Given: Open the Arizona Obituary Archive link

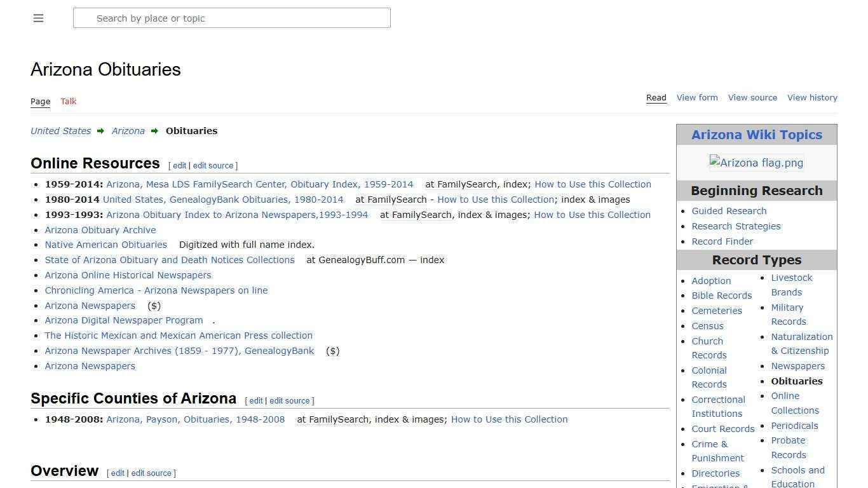Looking at the screenshot, I should 100,229.
